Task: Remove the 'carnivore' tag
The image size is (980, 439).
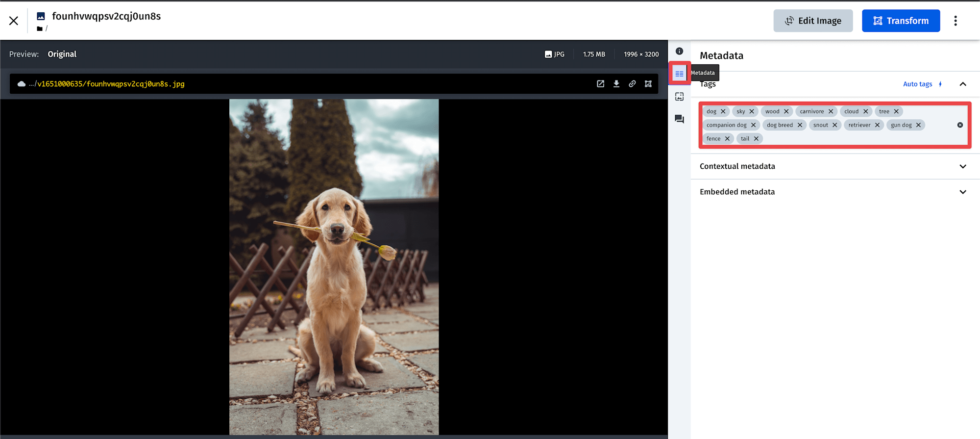Action: (x=831, y=111)
